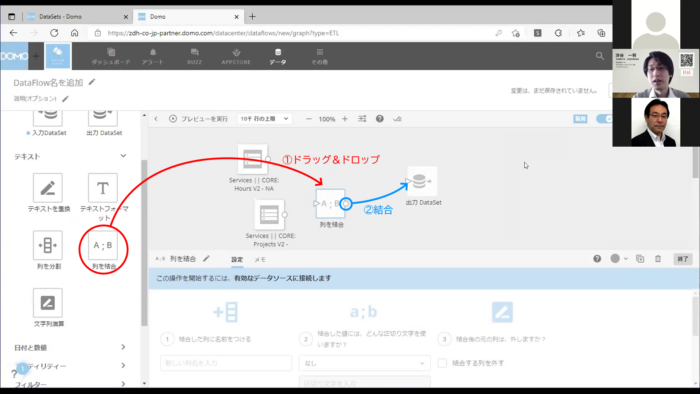Open その他 in the top nav
This screenshot has height=394, width=700.
[320, 57]
